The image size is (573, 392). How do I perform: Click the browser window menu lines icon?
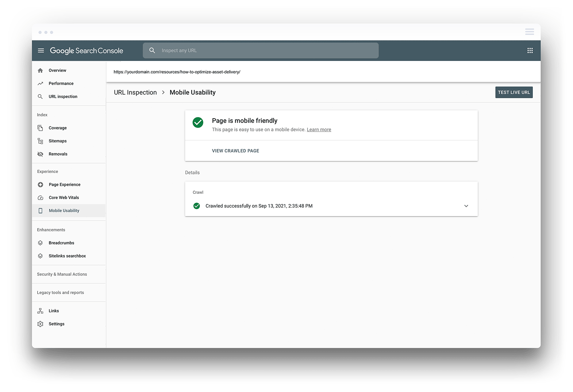pyautogui.click(x=530, y=32)
